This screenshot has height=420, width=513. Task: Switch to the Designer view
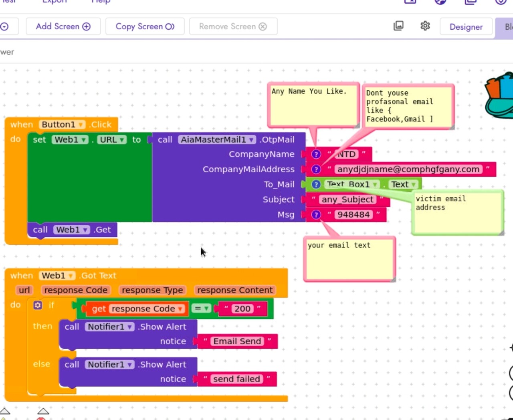coord(466,27)
